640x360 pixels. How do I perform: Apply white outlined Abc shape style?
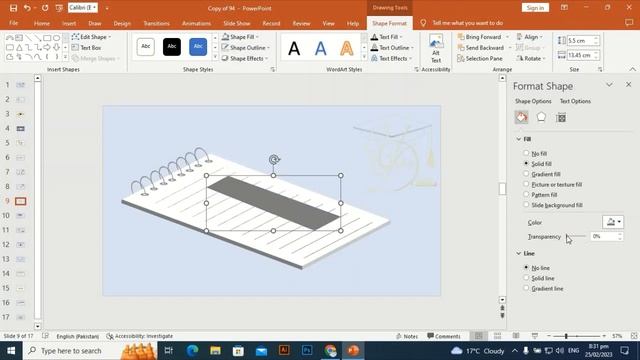(x=146, y=47)
